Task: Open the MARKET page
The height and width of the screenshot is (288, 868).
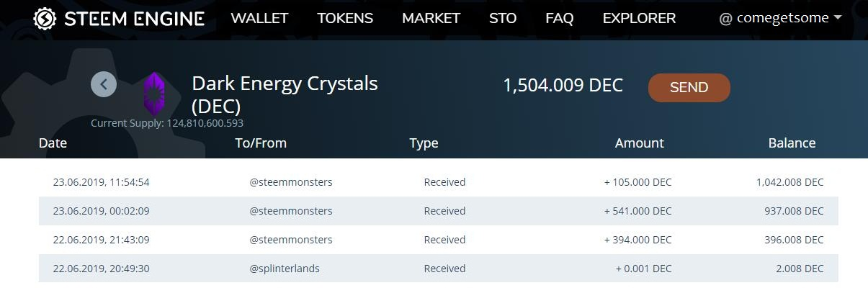Action: tap(431, 19)
